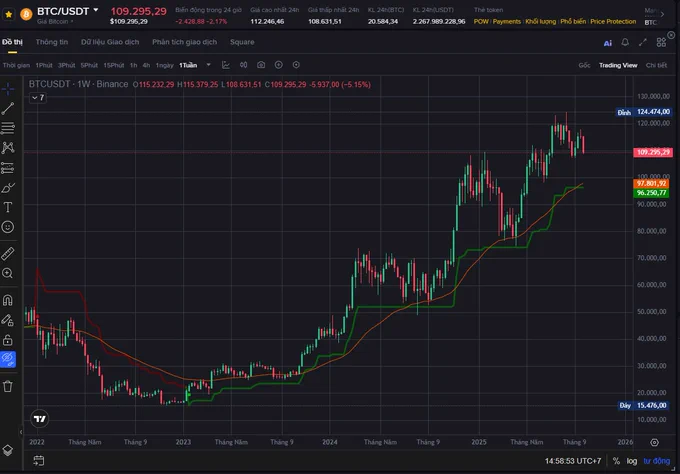Open the price scale settings gear icon
This screenshot has width=680, height=474.
[654, 442]
